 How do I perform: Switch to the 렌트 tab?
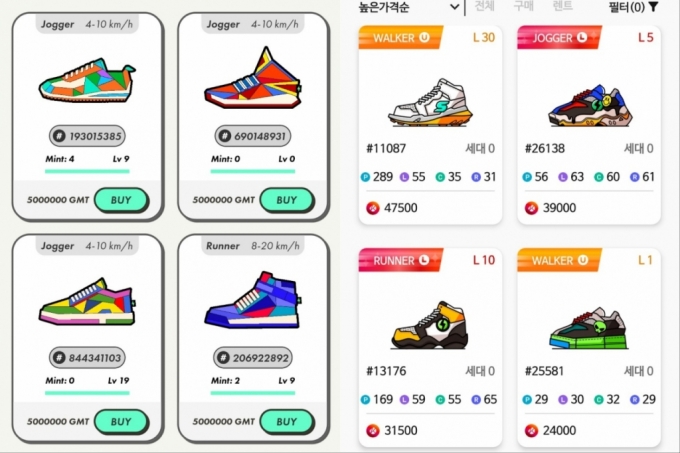[x=562, y=6]
